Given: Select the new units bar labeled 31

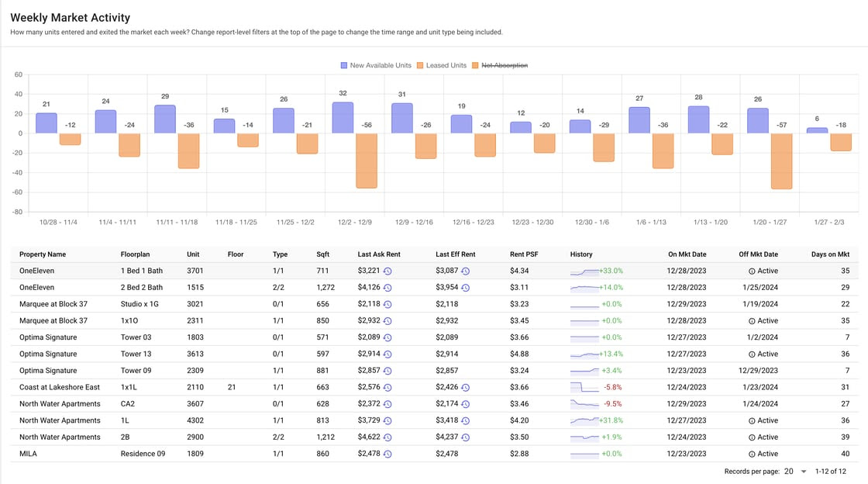Looking at the screenshot, I should pyautogui.click(x=402, y=118).
